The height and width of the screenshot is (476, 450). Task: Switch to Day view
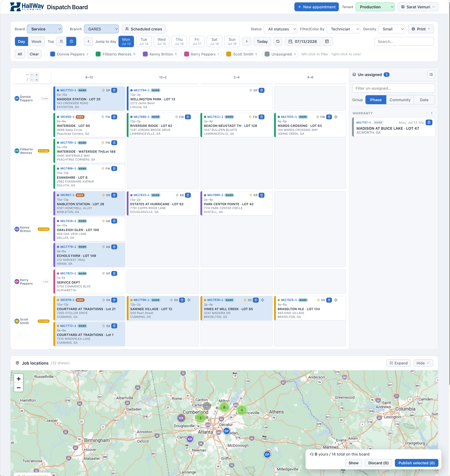pos(21,41)
